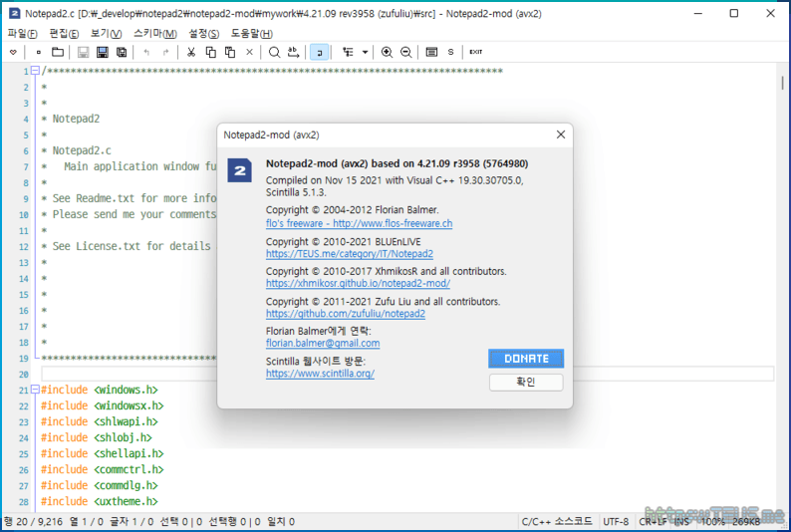Open the 편집(E) menu

(x=64, y=33)
